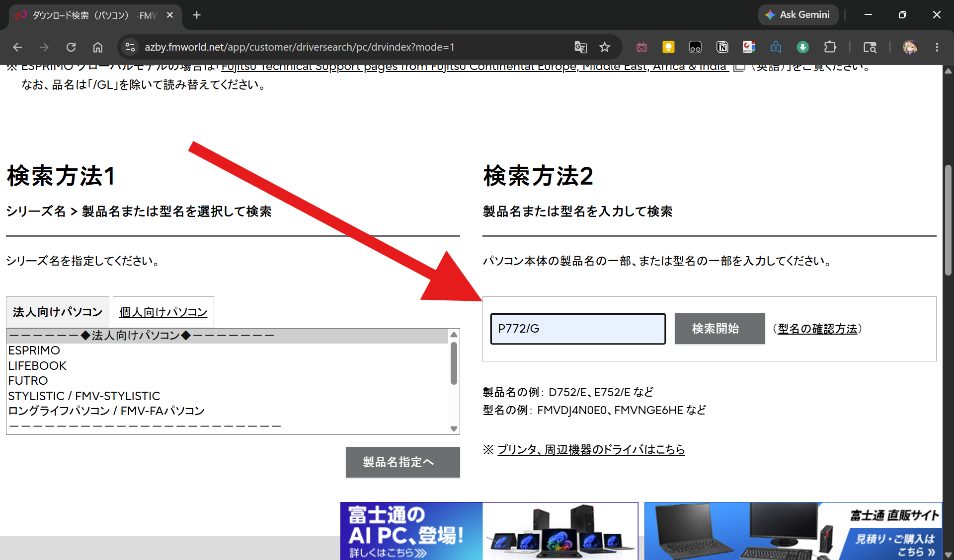This screenshot has height=560, width=954.
Task: Click the 検索開始 button
Action: (x=719, y=329)
